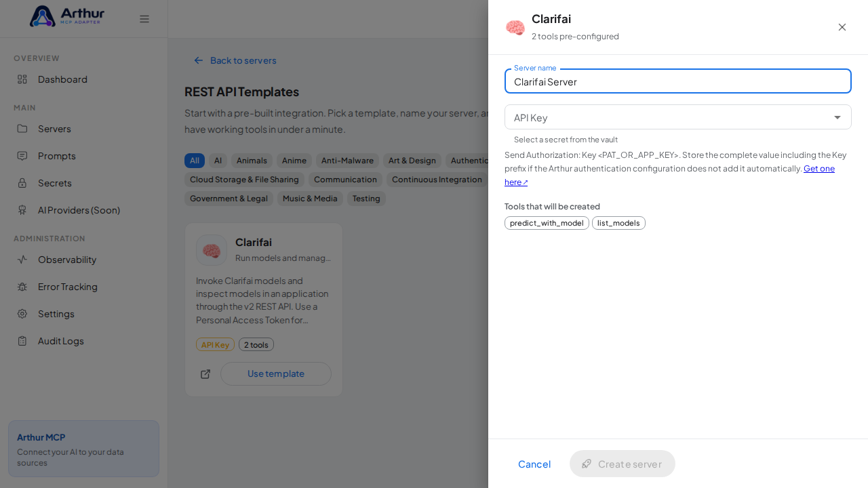
Task: Click the back arrow icon
Action: pos(199,60)
